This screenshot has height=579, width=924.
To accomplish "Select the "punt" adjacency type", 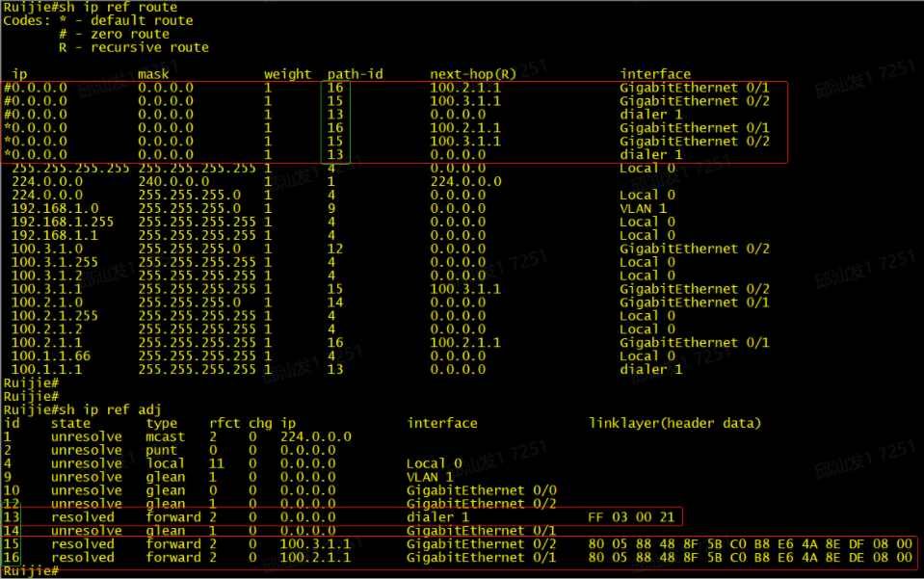I will [x=161, y=450].
